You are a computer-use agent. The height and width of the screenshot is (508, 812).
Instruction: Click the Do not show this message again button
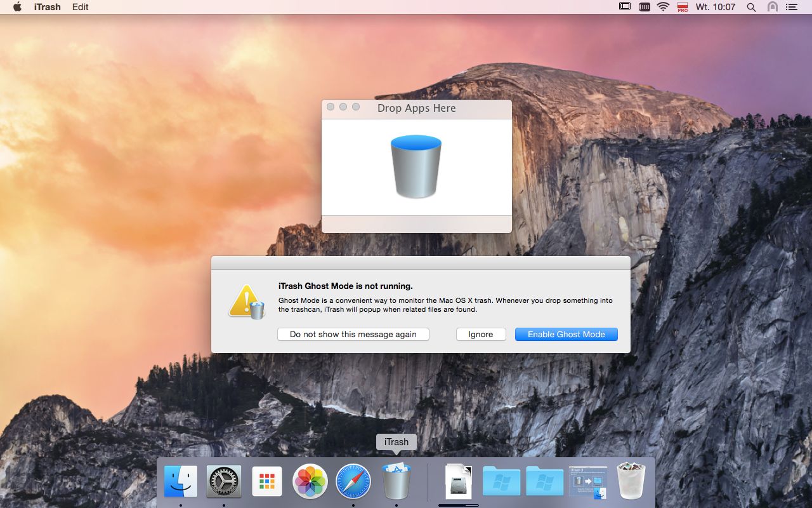(353, 334)
